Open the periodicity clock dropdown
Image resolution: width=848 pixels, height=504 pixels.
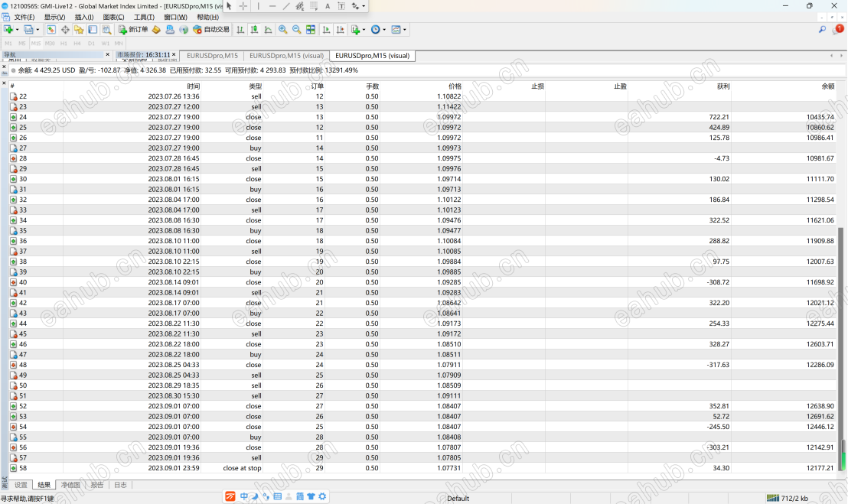378,30
